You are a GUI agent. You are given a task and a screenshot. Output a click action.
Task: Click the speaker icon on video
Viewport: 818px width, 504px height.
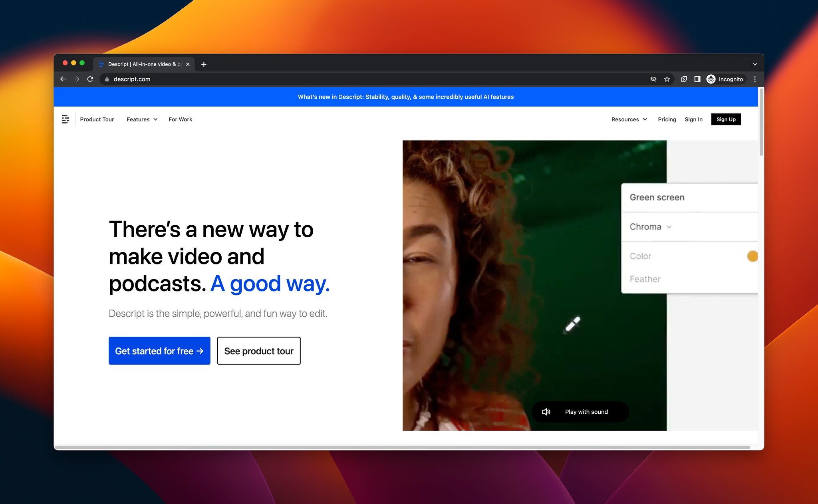546,412
